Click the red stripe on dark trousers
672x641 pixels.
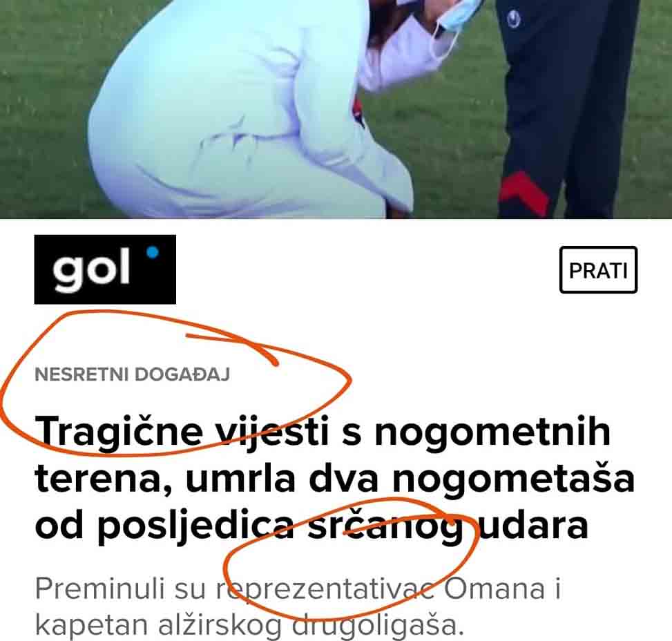click(x=524, y=194)
